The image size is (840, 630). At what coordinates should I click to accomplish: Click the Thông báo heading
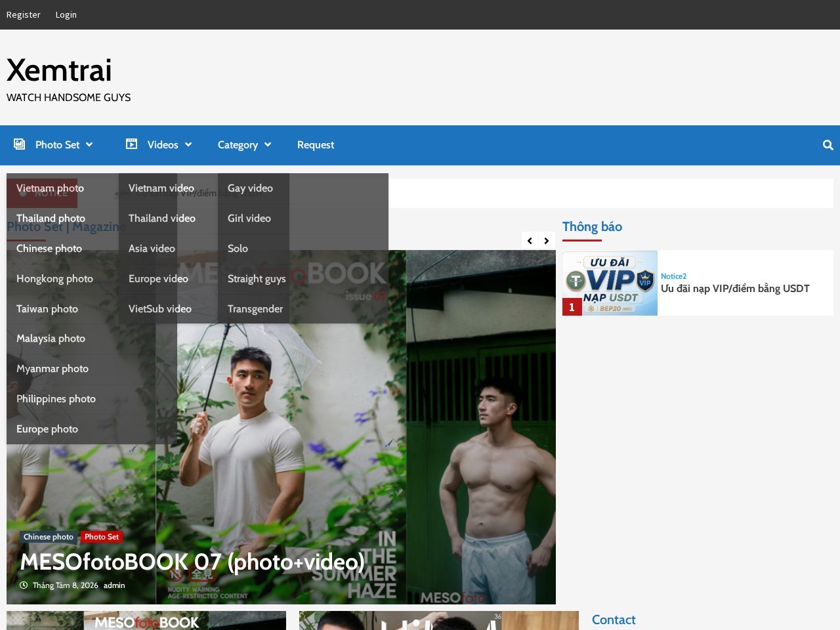tap(592, 227)
